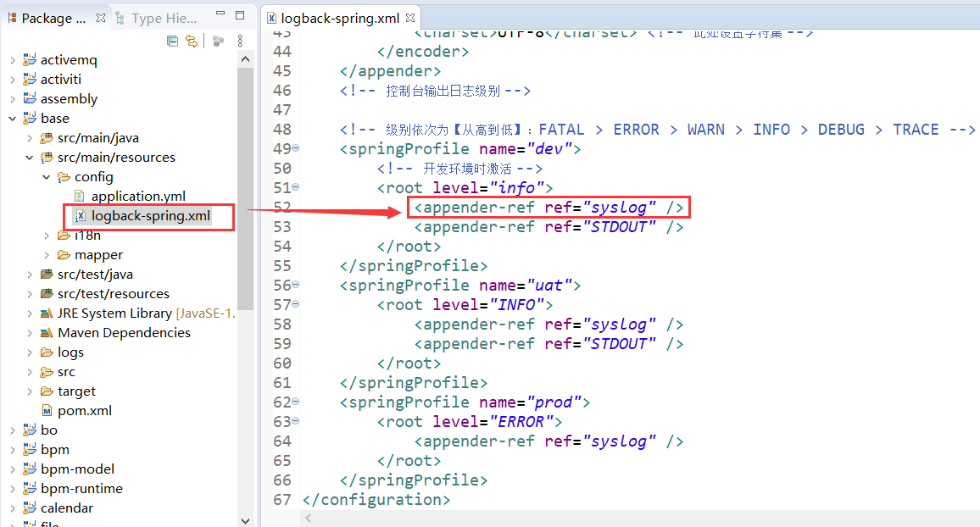Expand the logs folder
This screenshot has height=527, width=980.
tap(30, 352)
